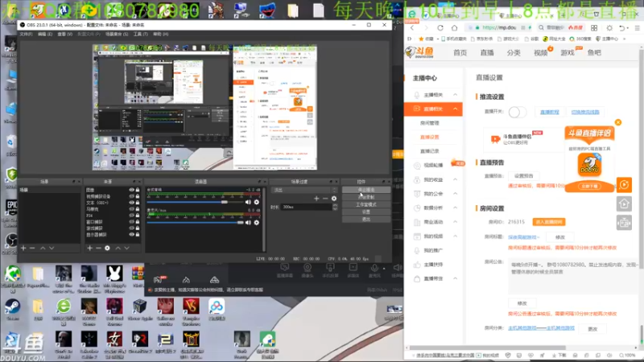This screenshot has width=644, height=362.
Task: Click floating grey robot icon
Action: (625, 223)
